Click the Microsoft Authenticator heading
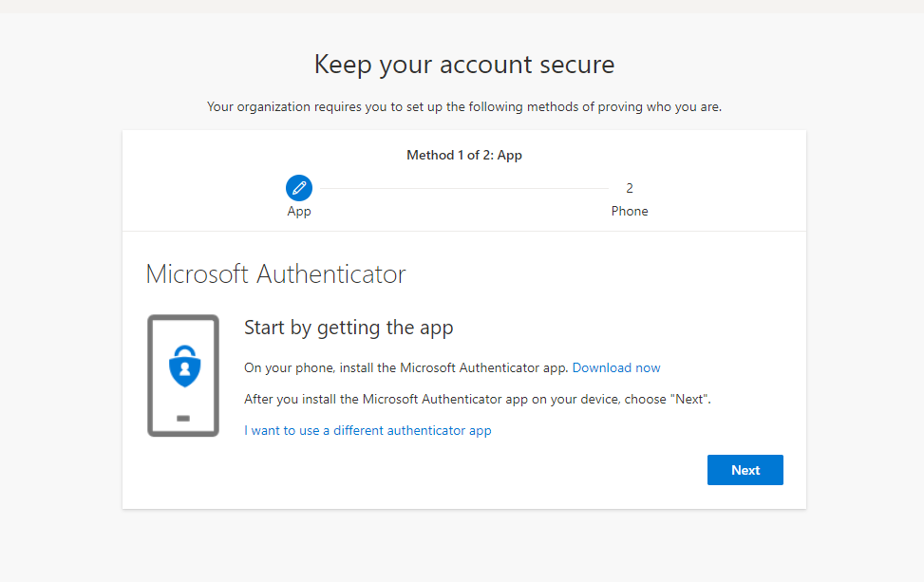924x582 pixels. coord(275,274)
